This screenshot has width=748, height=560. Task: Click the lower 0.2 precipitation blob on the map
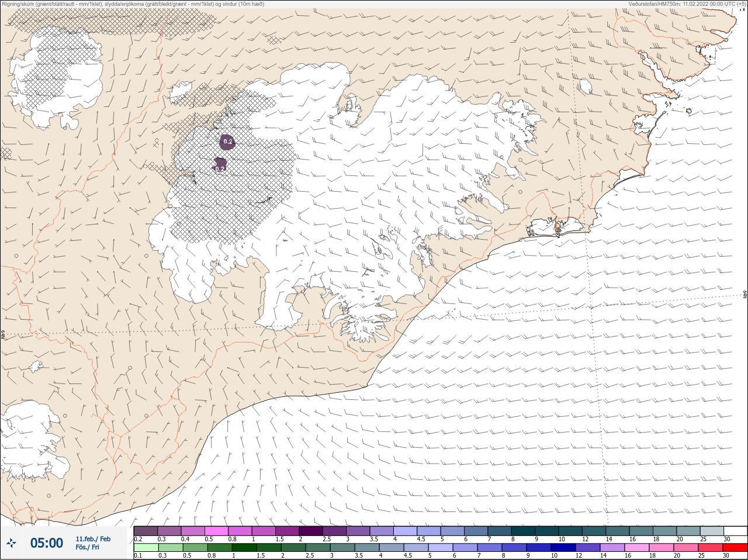(x=220, y=165)
